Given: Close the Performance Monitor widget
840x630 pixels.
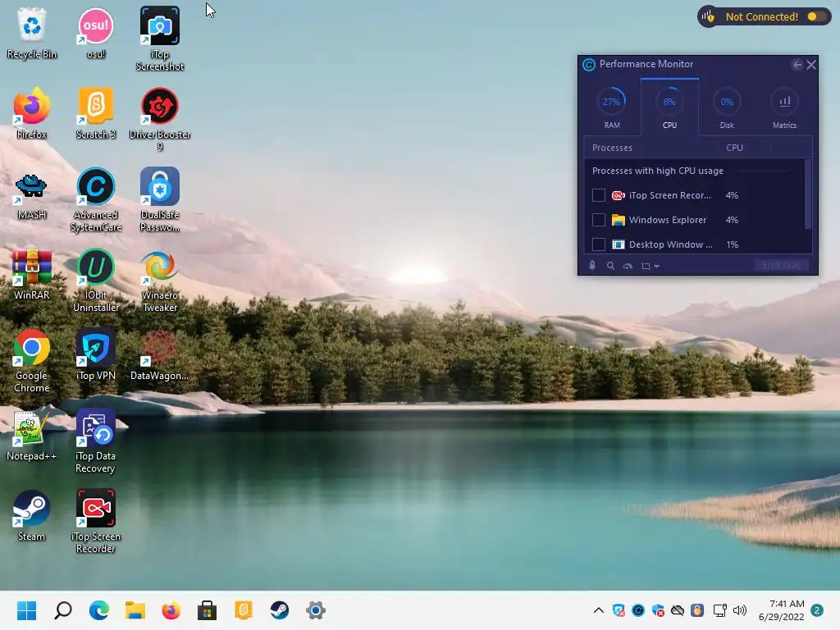Looking at the screenshot, I should [811, 65].
